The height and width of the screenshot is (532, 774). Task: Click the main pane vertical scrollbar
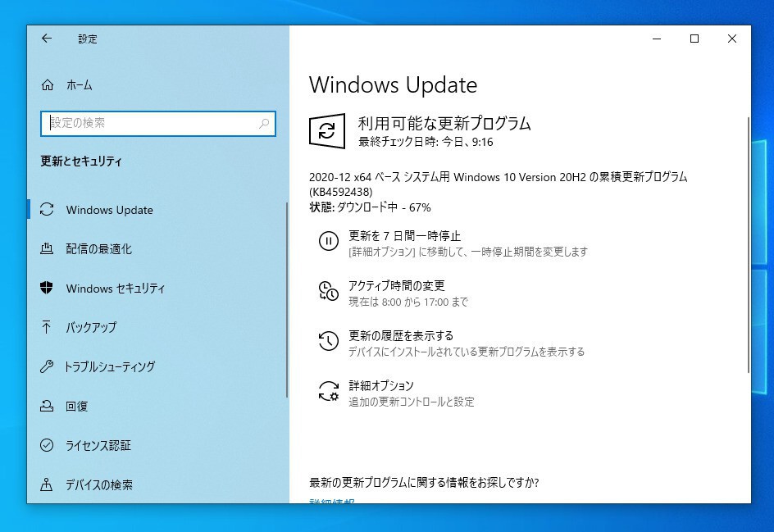pyautogui.click(x=749, y=245)
